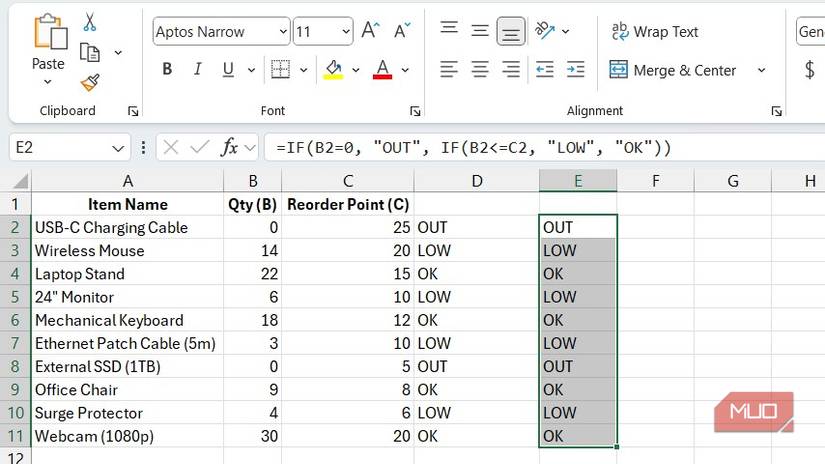Screen dimensions: 825x464
Task: Expand the Paste options arrow
Action: tap(48, 82)
